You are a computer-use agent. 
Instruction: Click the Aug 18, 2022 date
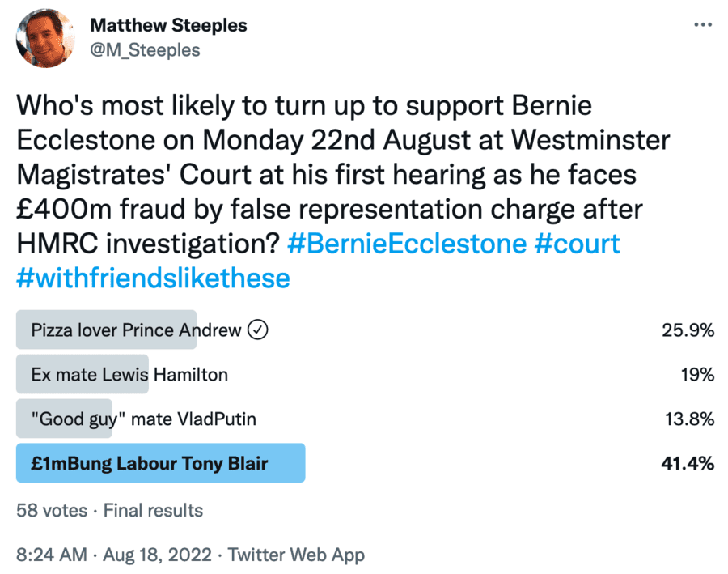point(159,555)
